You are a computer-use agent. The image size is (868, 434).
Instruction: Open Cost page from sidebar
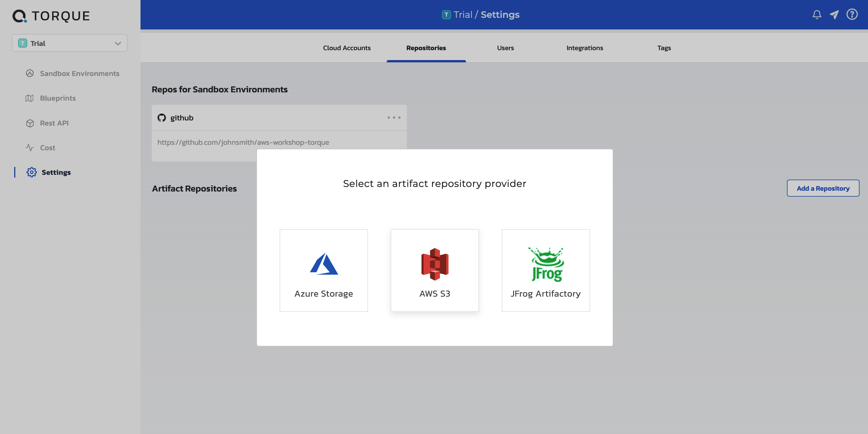point(48,148)
